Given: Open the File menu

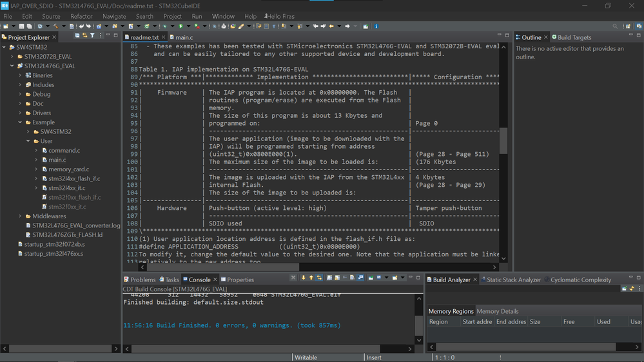Looking at the screenshot, I should pos(8,16).
